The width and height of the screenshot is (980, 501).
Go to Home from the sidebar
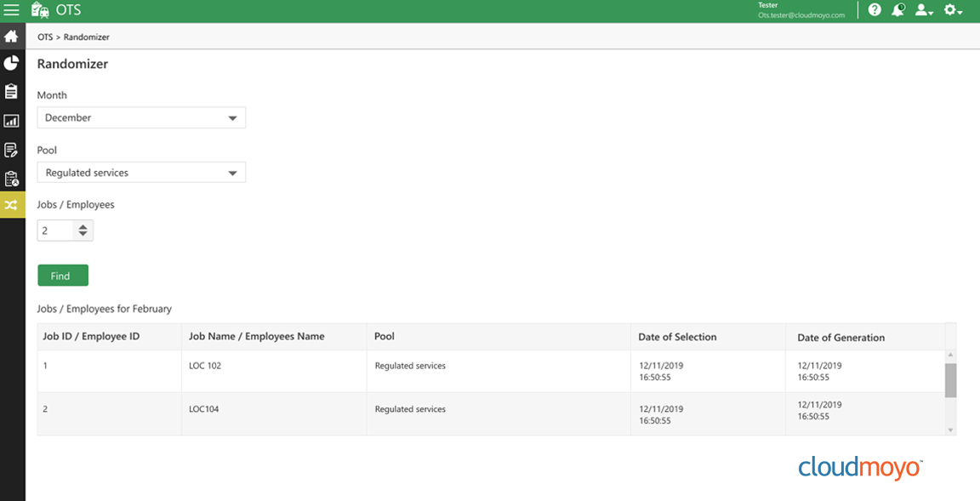[x=12, y=37]
